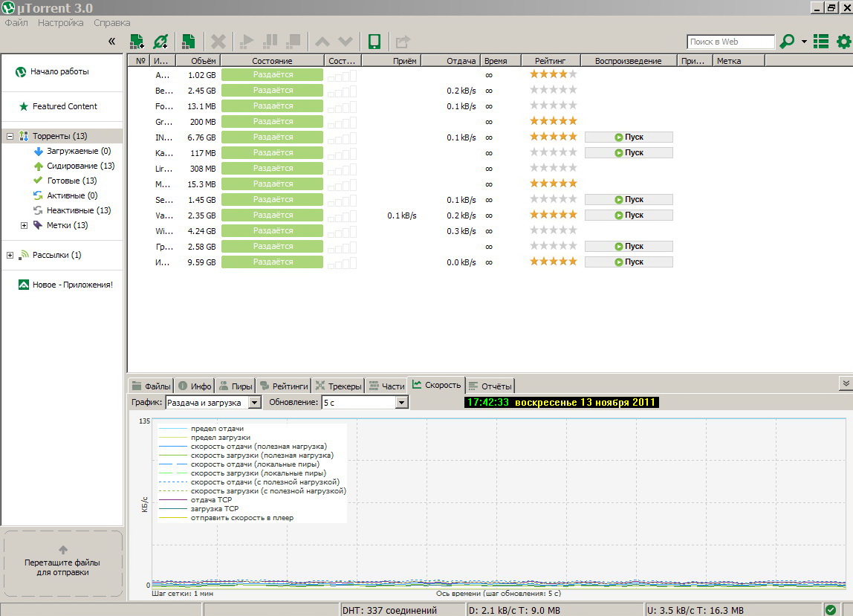Open search engine dropdown arrow
The width and height of the screenshot is (853, 616).
tap(804, 42)
